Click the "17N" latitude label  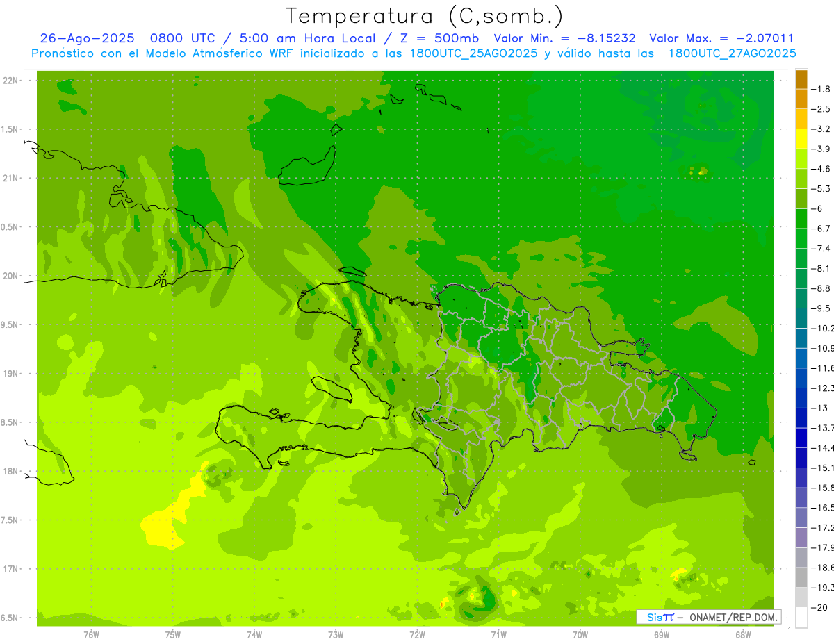pos(10,570)
